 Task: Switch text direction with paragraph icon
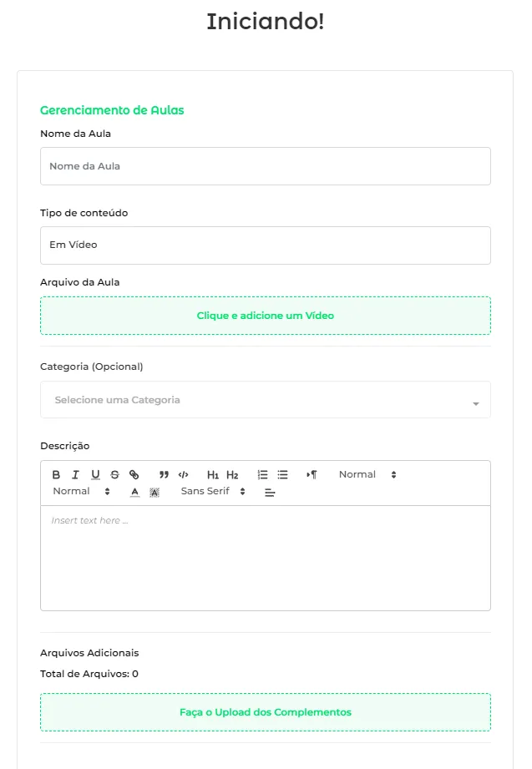pyautogui.click(x=312, y=475)
